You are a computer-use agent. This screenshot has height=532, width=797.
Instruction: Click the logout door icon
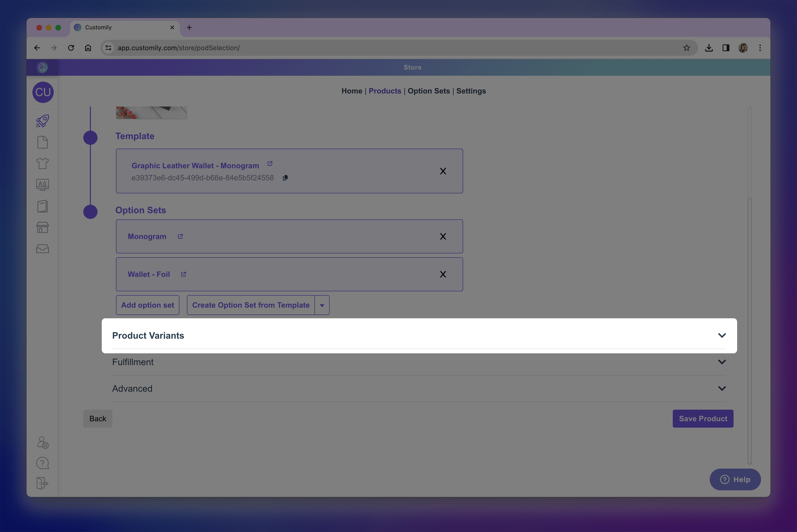point(42,483)
